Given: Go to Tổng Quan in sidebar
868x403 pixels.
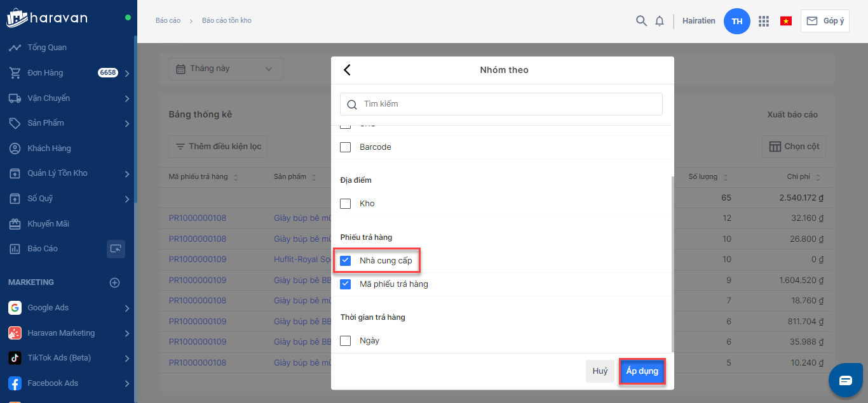Looking at the screenshot, I should pos(46,48).
